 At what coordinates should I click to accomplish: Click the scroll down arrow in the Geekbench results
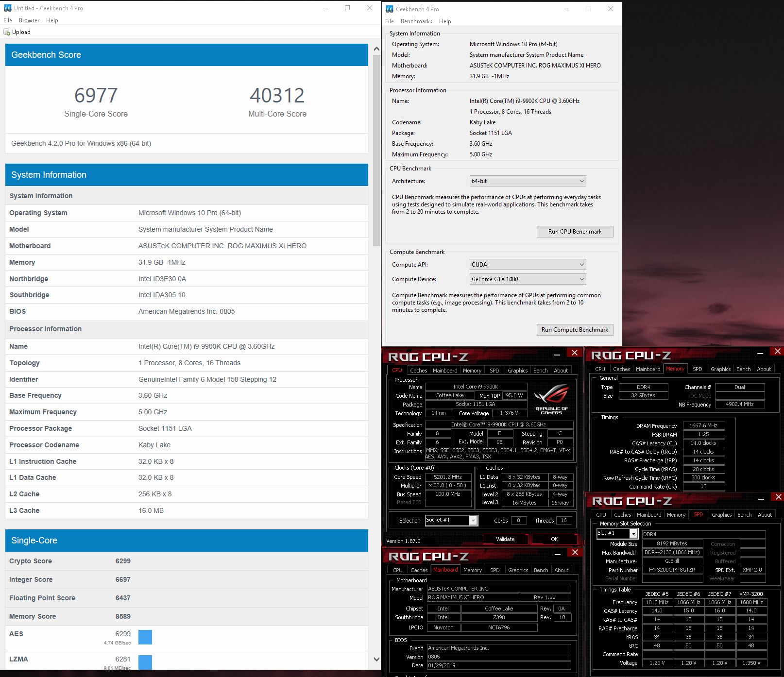(x=377, y=659)
